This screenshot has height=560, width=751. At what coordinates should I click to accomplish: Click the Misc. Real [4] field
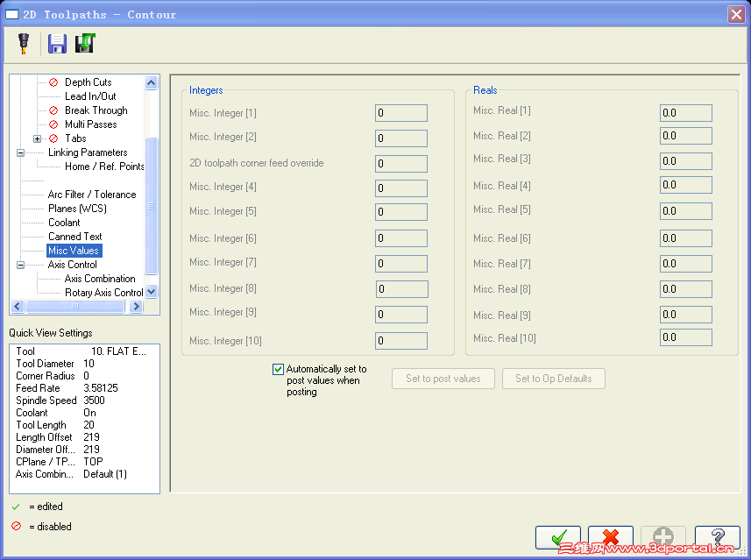(x=686, y=185)
